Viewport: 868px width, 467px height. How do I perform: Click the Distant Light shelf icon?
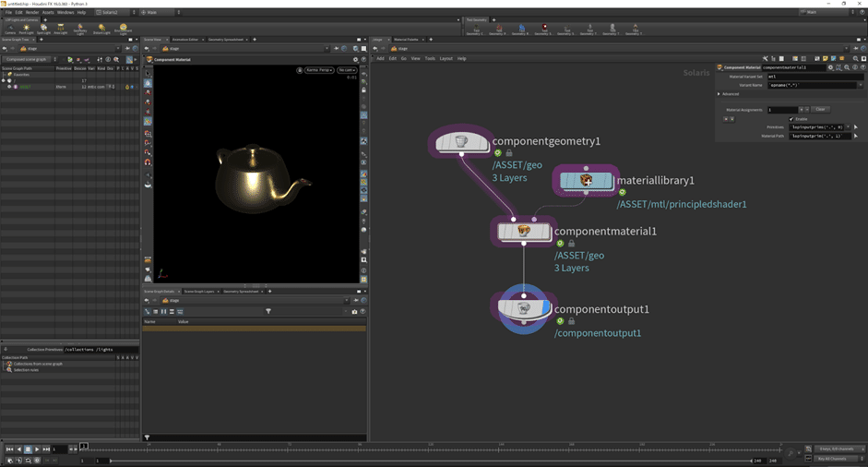point(101,29)
